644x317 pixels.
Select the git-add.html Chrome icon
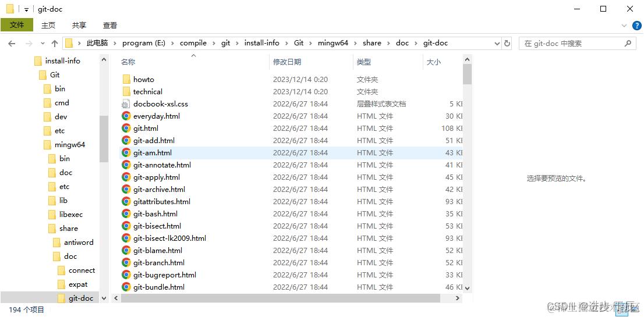click(126, 140)
